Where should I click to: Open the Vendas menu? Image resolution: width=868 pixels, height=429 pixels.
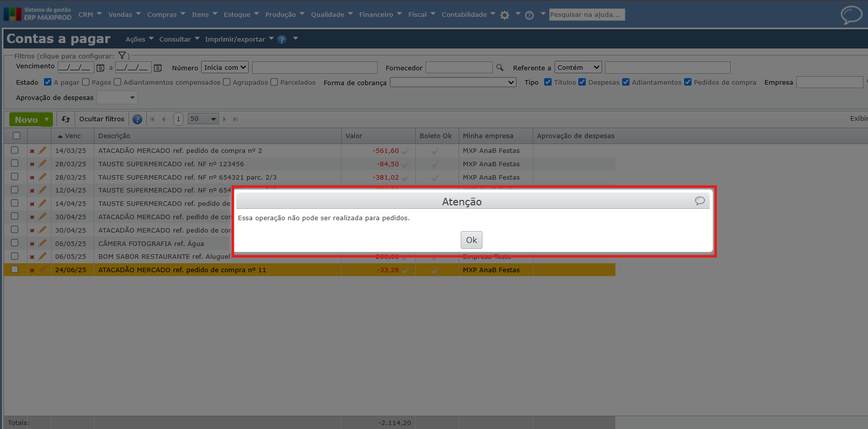125,14
